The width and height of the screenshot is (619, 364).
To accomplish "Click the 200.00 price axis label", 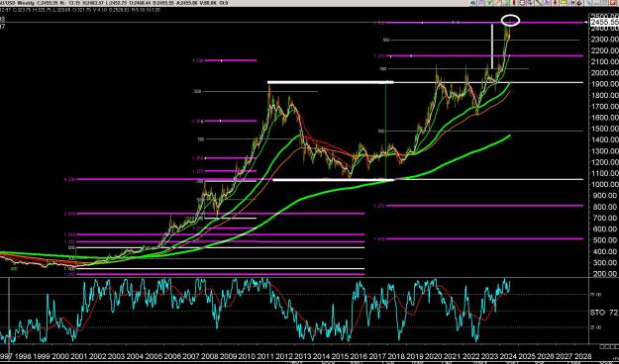I will click(606, 273).
